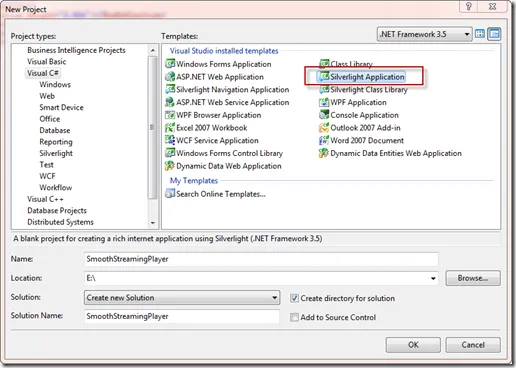Pick the Silverlight Navigation Application icon

click(170, 89)
